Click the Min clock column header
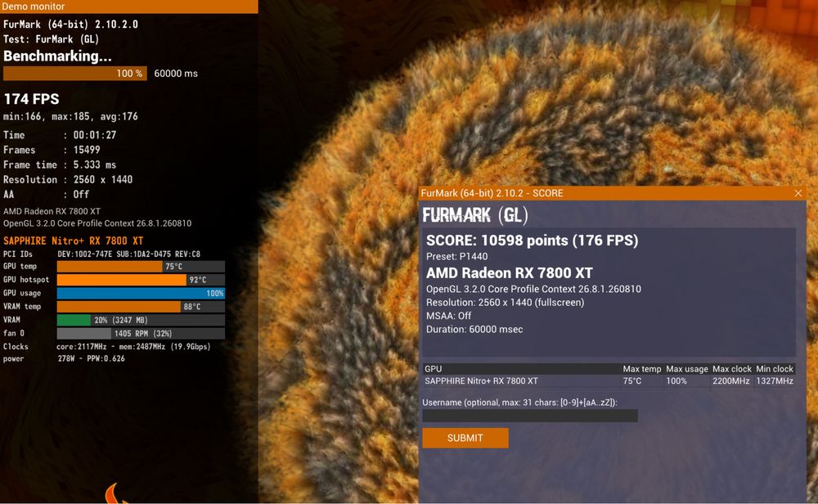The width and height of the screenshot is (818, 504). [x=775, y=369]
